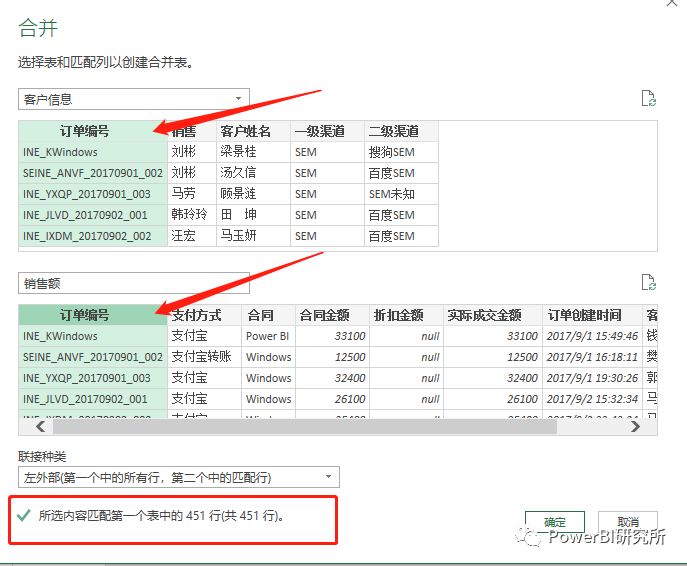Click cell 12500 in 实际成交金额 column
Screen dimensions: 687x566
point(493,357)
